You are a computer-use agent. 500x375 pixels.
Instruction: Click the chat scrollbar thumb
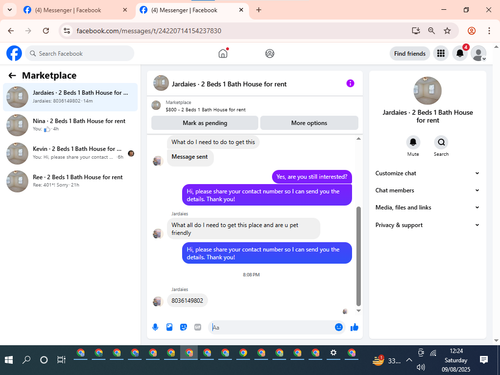(x=359, y=256)
